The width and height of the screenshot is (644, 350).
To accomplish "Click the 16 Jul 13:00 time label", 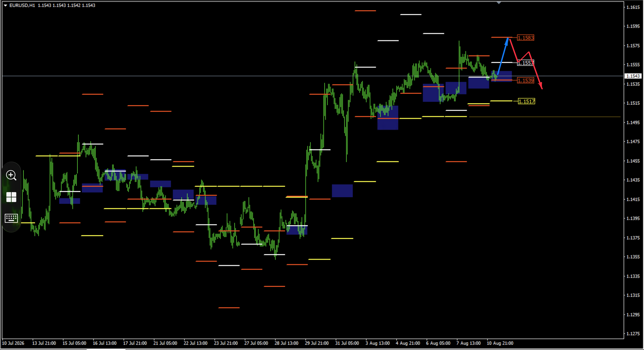I will pyautogui.click(x=105, y=343).
